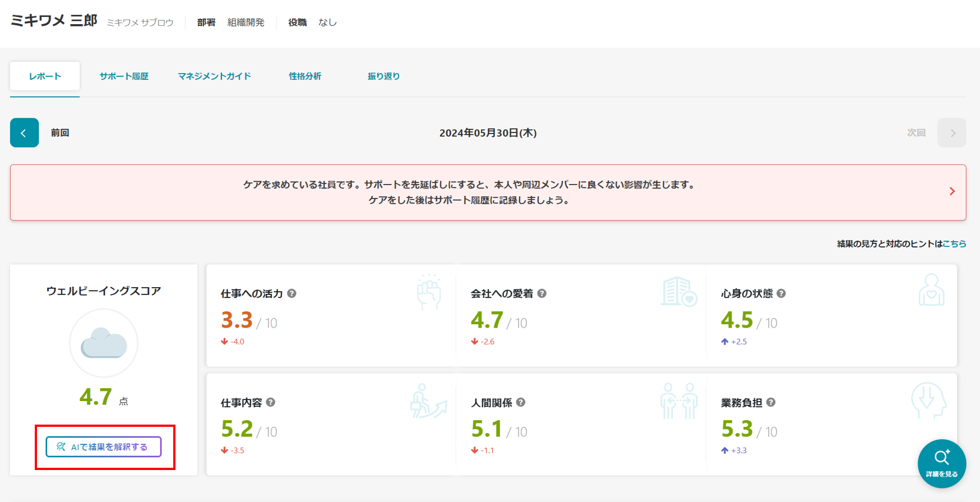Click the 5.2 score for 仕事内容
Viewport: 980px width, 502px height.
pyautogui.click(x=237, y=429)
